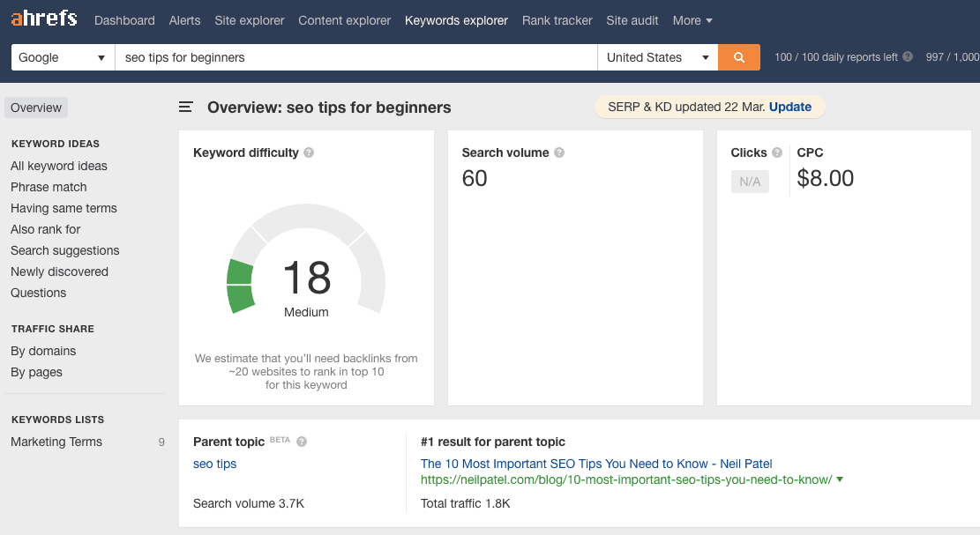This screenshot has height=535, width=980.
Task: Open the 'seo tips' parent topic link
Action: point(214,464)
